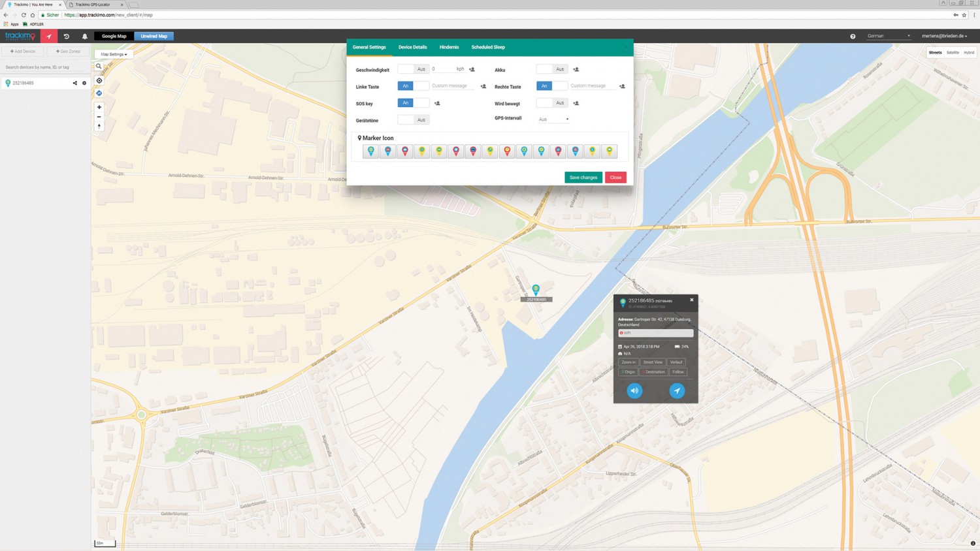980x551 pixels.
Task: Switch the map view to Satellite
Action: (953, 53)
